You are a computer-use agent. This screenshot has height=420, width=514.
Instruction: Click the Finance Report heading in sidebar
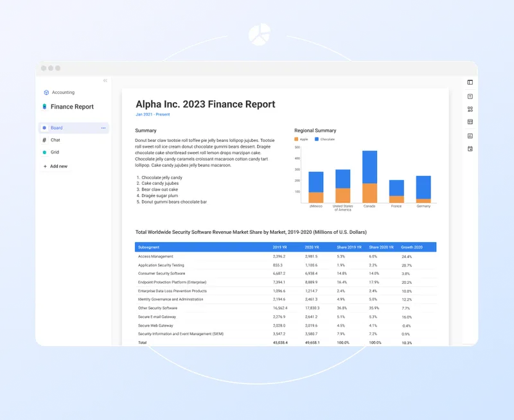pyautogui.click(x=72, y=107)
